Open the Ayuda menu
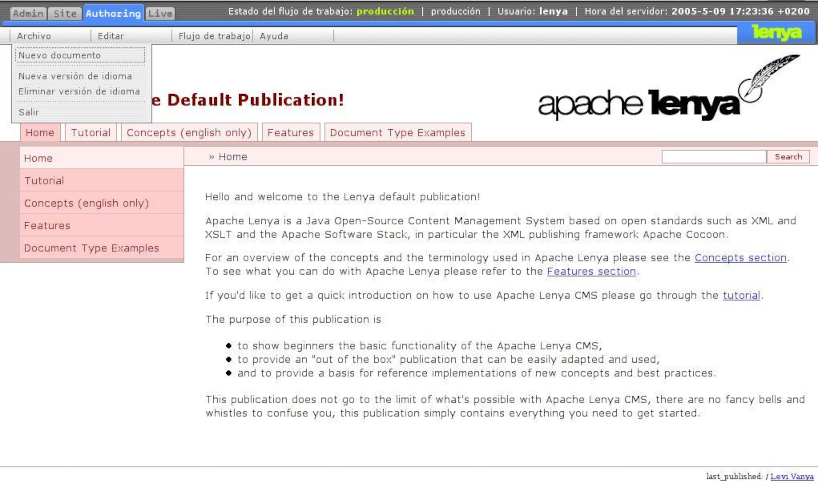 (274, 36)
